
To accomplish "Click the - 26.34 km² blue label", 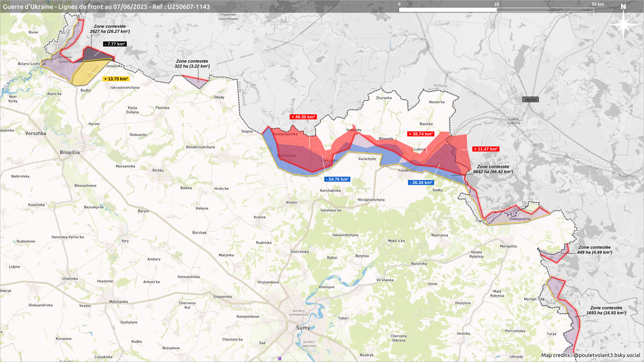I will (x=421, y=183).
